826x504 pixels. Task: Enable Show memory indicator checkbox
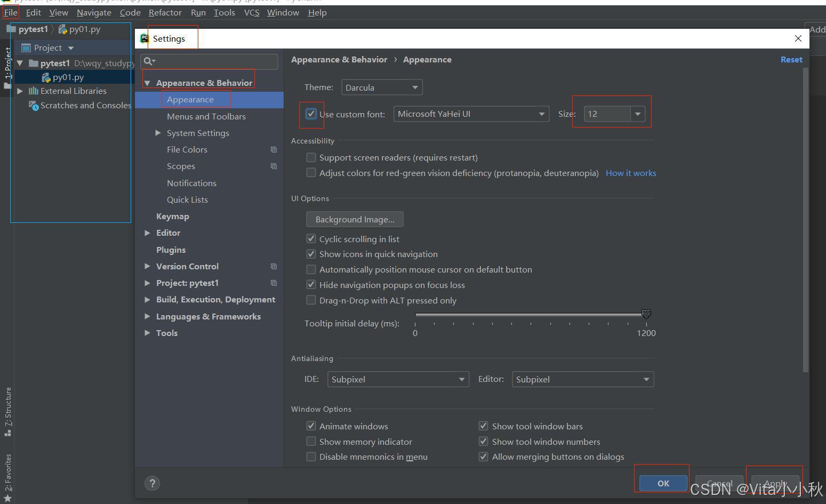pos(311,442)
